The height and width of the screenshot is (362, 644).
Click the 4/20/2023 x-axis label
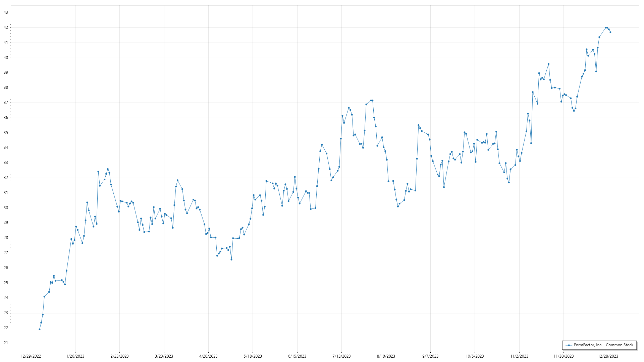click(208, 356)
